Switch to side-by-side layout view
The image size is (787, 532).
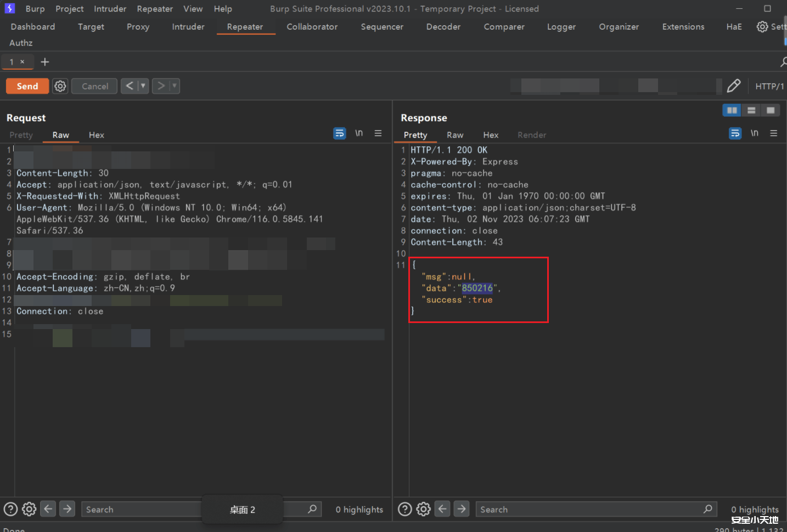click(x=732, y=110)
